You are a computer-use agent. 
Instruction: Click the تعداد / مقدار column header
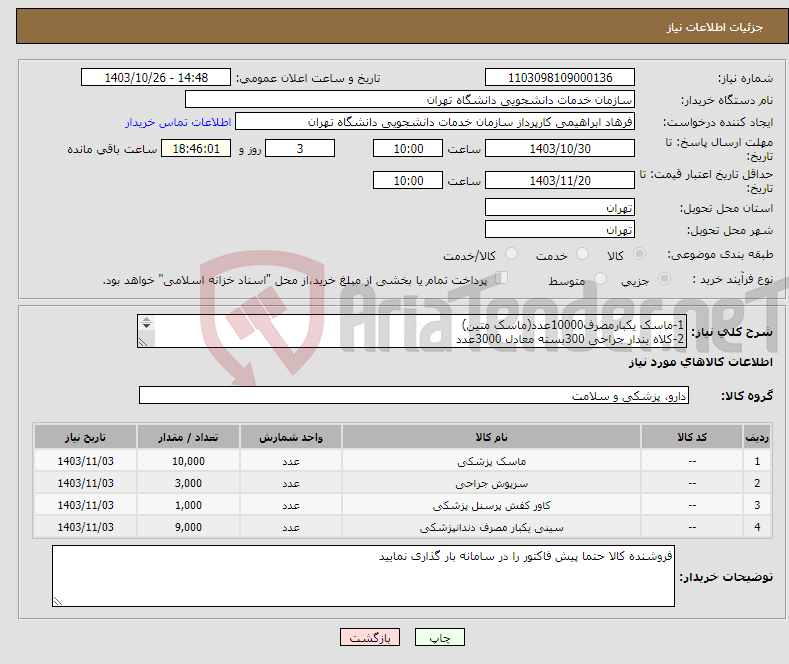[188, 437]
